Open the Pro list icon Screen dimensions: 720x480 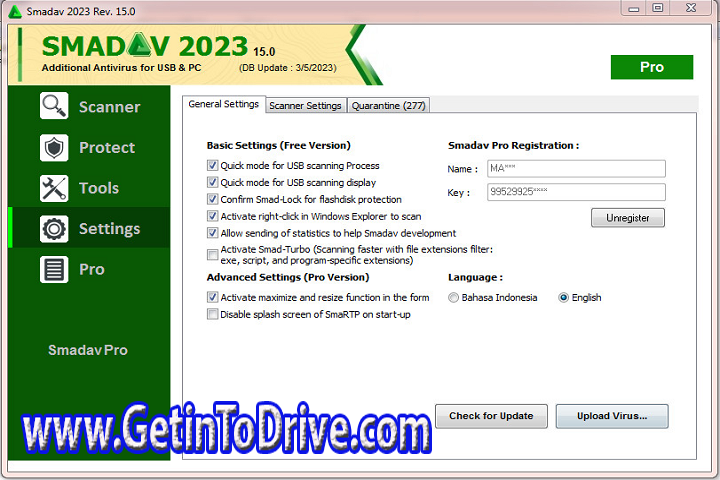point(54,269)
